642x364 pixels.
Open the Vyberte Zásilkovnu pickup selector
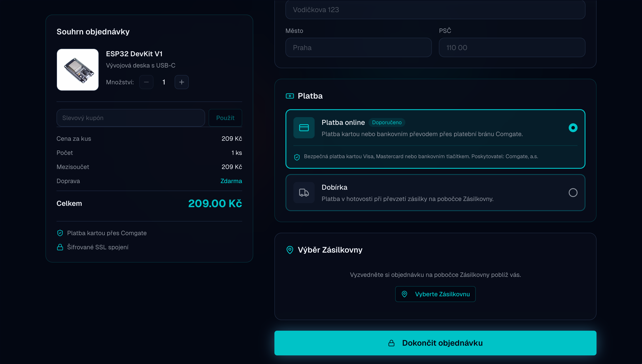[435, 294]
